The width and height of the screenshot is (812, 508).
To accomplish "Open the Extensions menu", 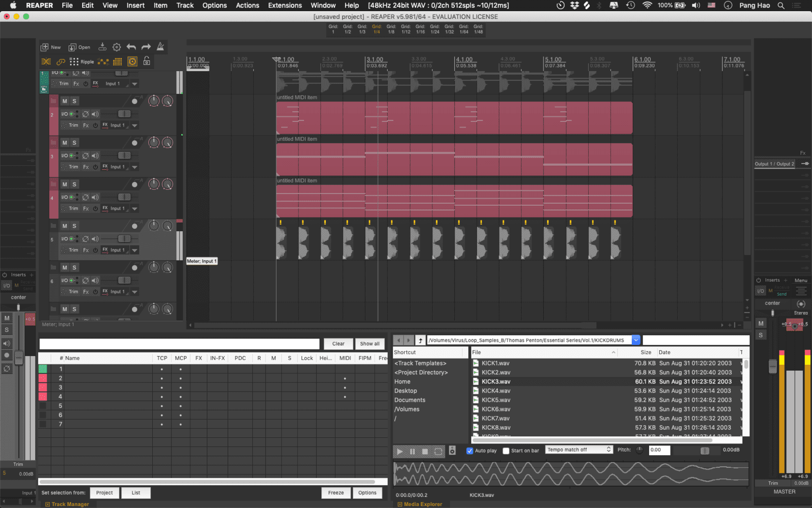I will coord(285,5).
